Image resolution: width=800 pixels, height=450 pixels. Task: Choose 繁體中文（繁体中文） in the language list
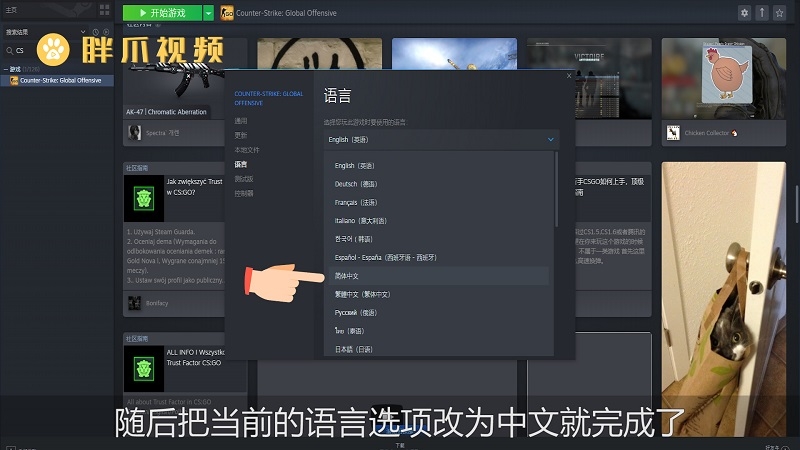[439, 294]
